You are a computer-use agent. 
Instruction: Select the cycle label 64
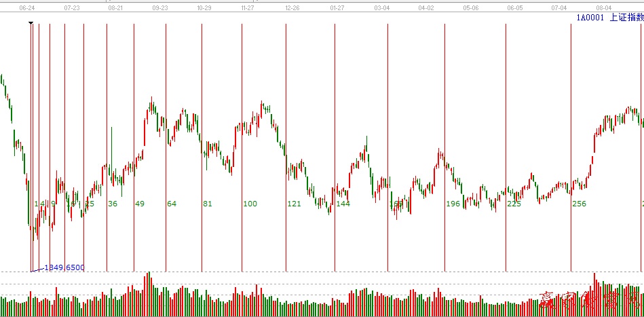[172, 204]
